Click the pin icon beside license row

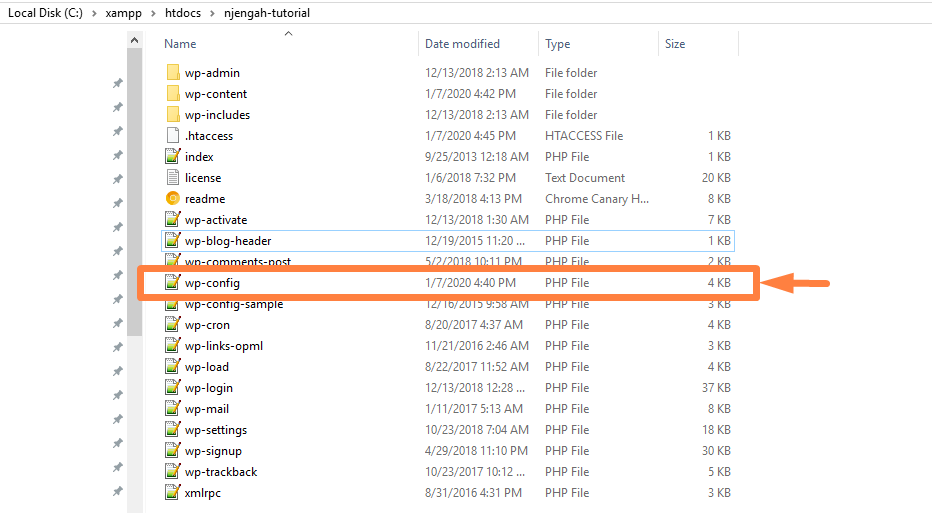click(x=118, y=179)
